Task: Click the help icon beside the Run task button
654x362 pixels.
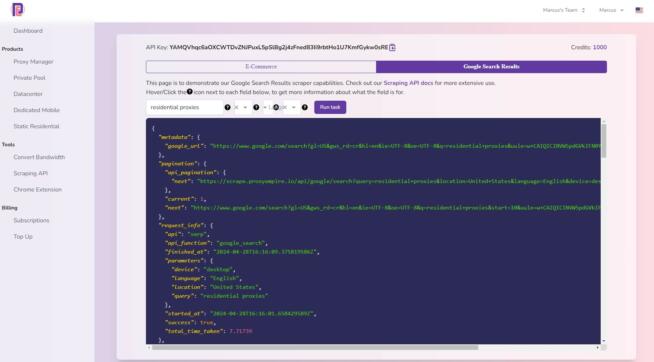Action: click(x=305, y=107)
